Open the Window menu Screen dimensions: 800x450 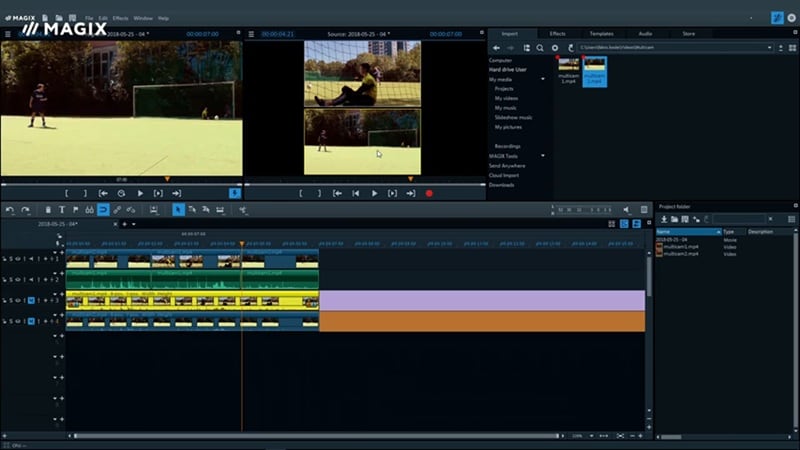tap(143, 18)
